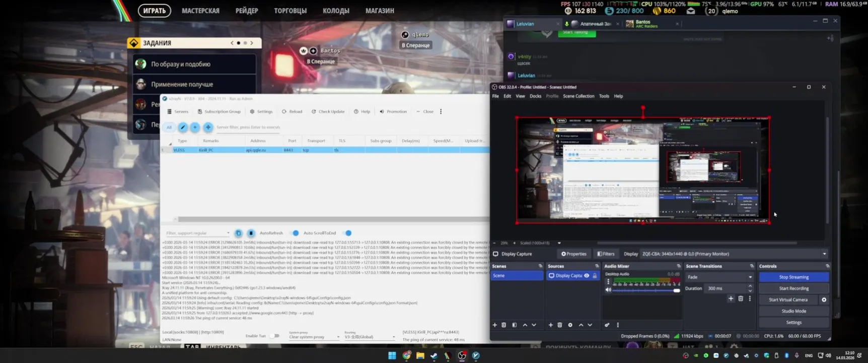This screenshot has height=363, width=868.
Task: Open v2rayN toolbar overflow three-dot menu
Action: pos(441,111)
